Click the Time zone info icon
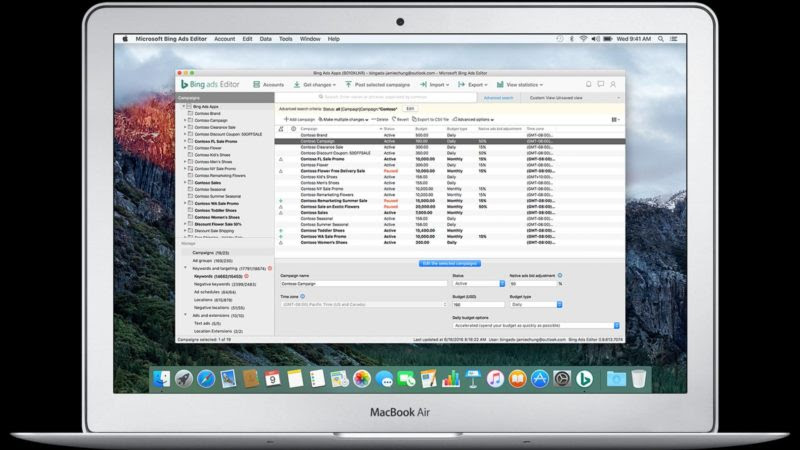The image size is (800, 450). pyautogui.click(x=303, y=296)
